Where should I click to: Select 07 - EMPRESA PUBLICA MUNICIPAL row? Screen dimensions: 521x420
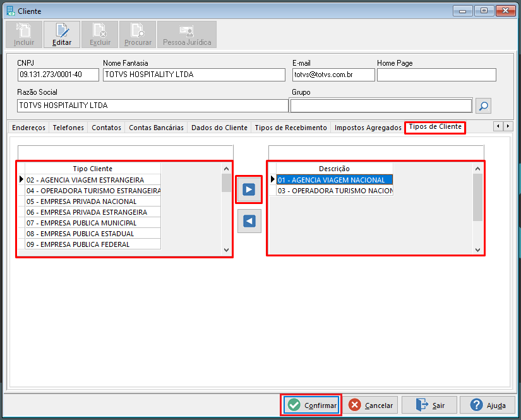point(93,223)
